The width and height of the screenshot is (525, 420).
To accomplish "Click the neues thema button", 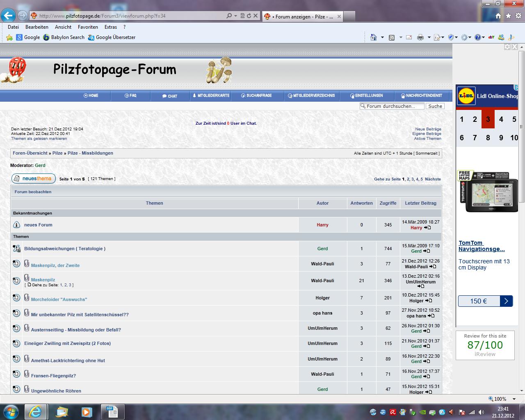I will pos(33,178).
